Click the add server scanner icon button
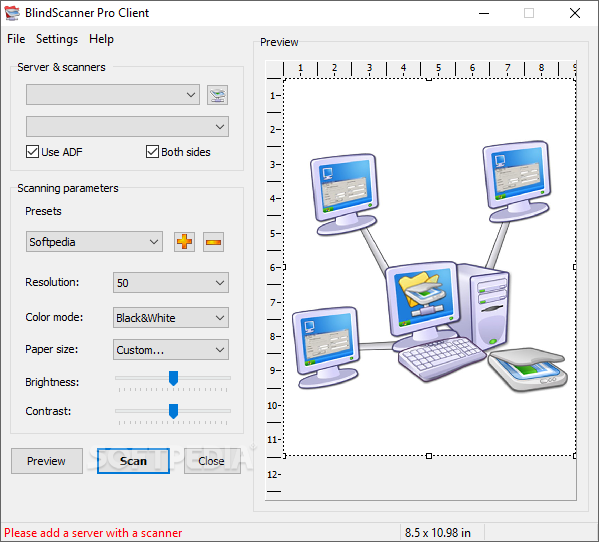This screenshot has height=542, width=599. (x=217, y=95)
